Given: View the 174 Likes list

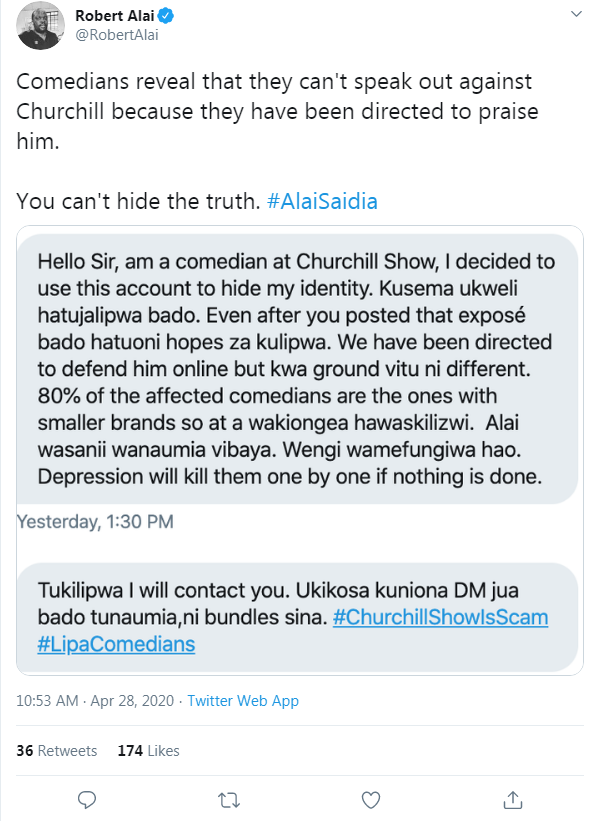Looking at the screenshot, I should coord(148,751).
